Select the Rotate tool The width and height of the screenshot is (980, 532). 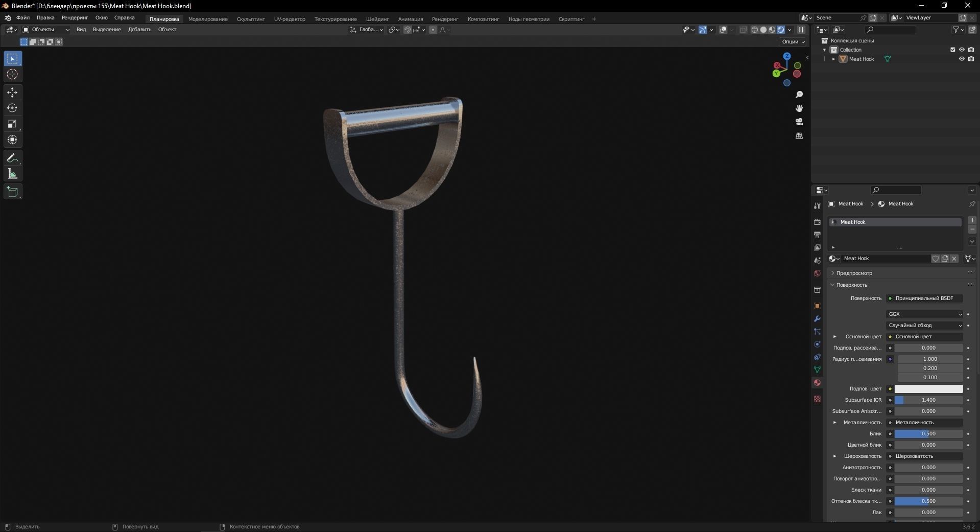[x=13, y=108]
